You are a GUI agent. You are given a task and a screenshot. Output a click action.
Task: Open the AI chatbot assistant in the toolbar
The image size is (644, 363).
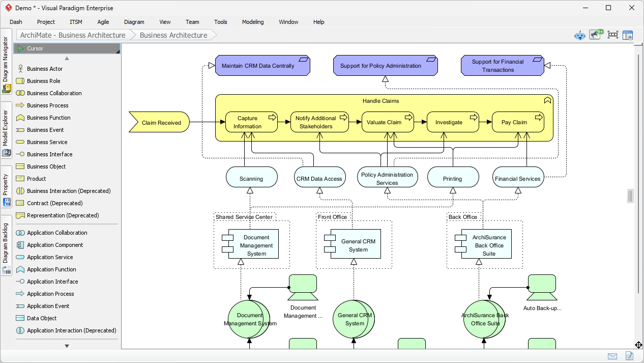click(x=579, y=35)
